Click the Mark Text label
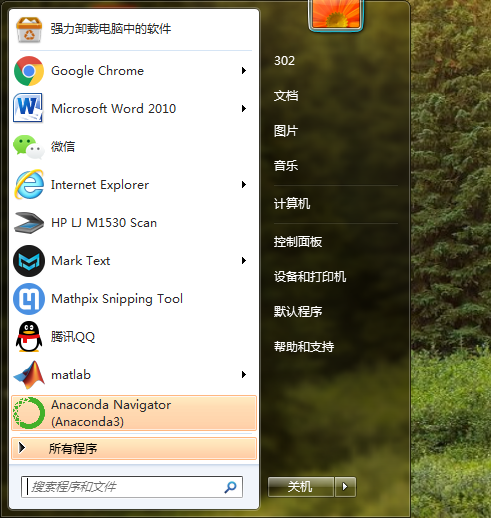Viewport: 491px width, 518px height. tap(81, 261)
